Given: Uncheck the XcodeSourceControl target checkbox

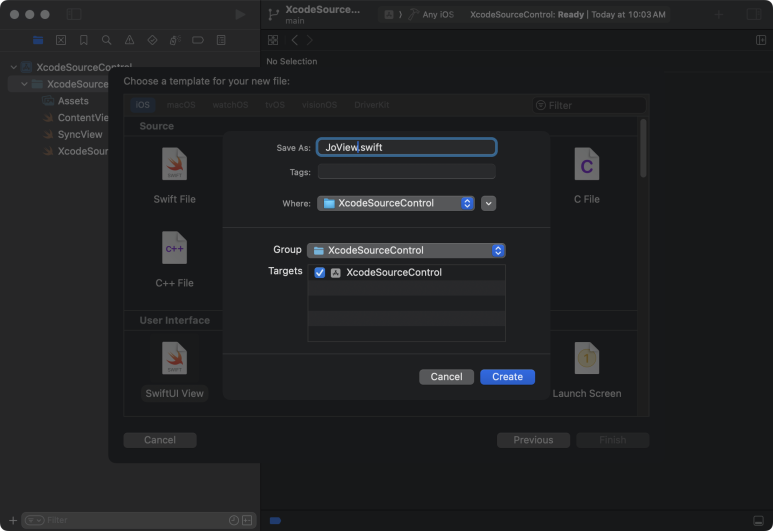Looking at the screenshot, I should point(319,273).
